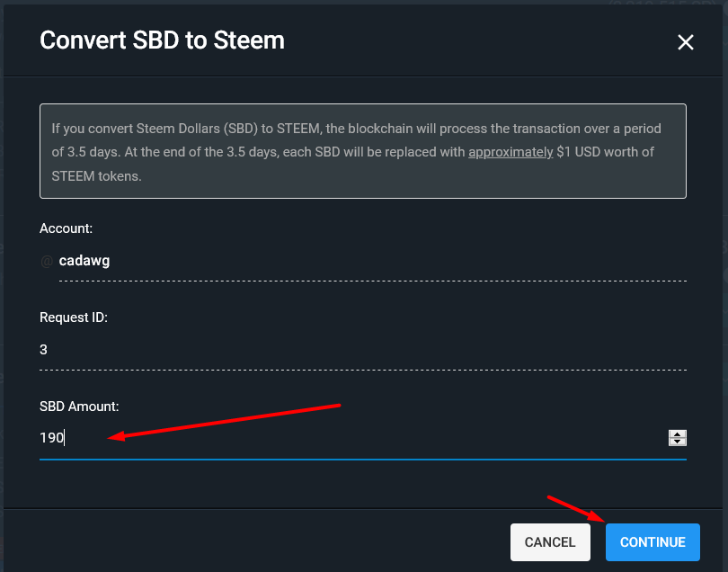The height and width of the screenshot is (572, 728).
Task: Click the long red arrow near amount
Action: coord(225,423)
